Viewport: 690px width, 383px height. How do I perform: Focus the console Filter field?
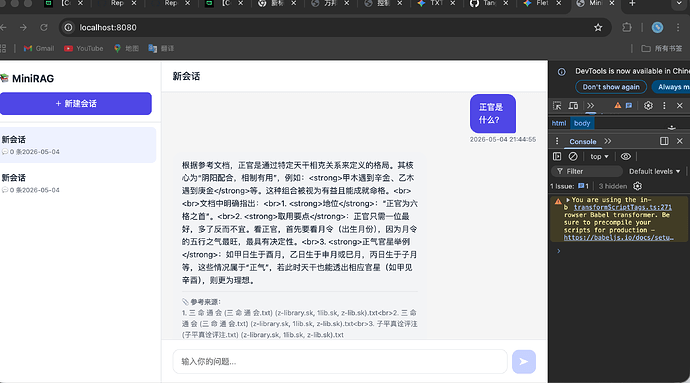click(x=587, y=171)
